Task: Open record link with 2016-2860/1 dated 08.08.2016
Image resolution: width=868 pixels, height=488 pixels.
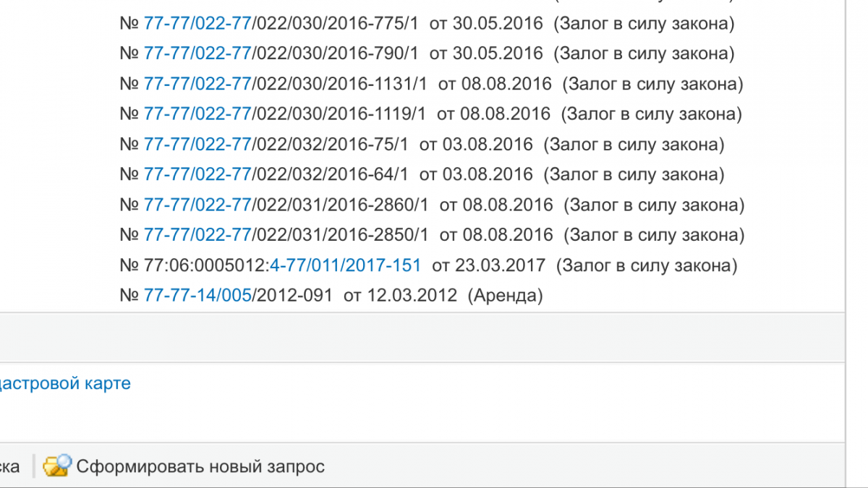Action: coord(197,205)
